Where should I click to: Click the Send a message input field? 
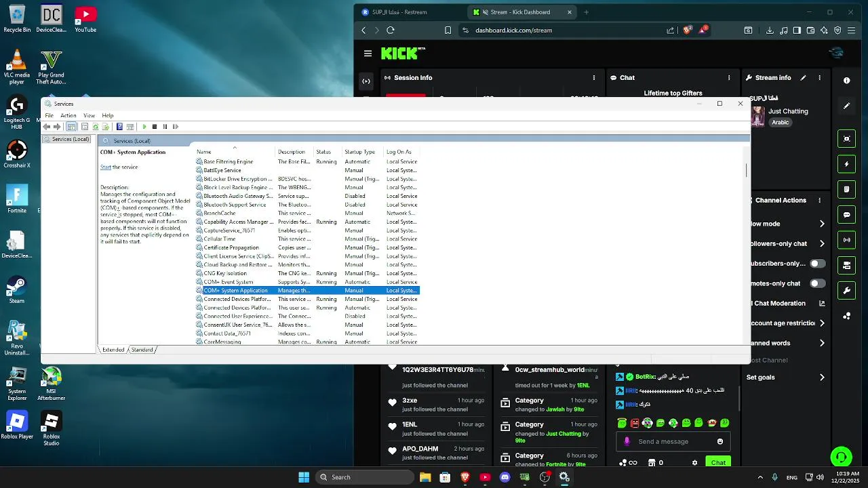tap(673, 441)
